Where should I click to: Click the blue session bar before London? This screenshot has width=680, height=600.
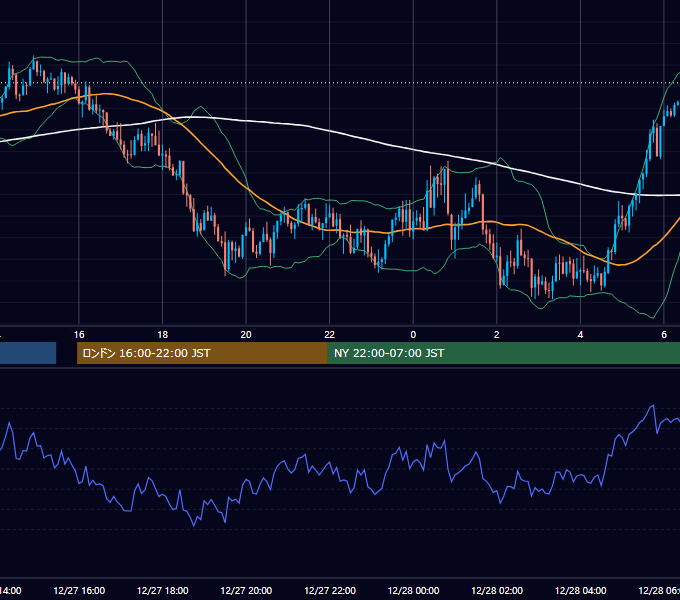[x=28, y=353]
